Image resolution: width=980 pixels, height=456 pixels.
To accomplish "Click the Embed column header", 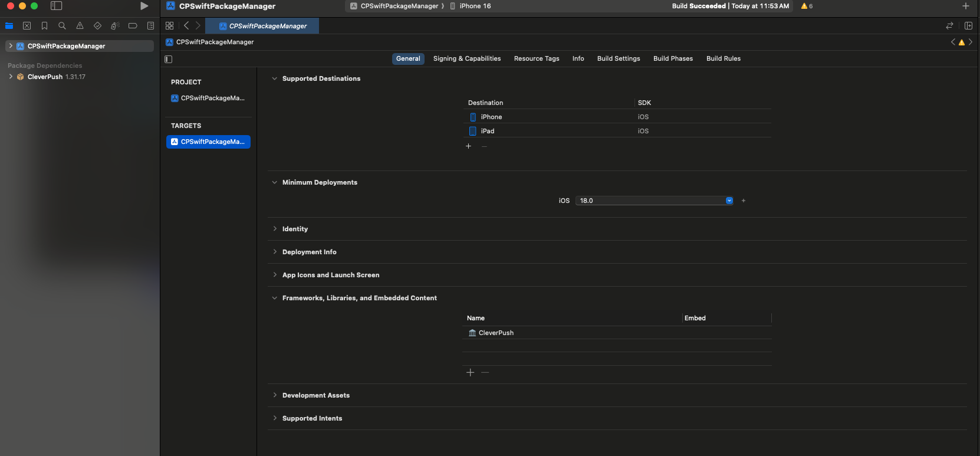I will (695, 318).
